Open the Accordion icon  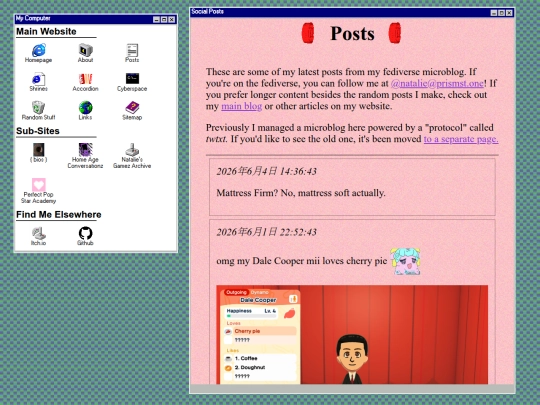[85, 82]
